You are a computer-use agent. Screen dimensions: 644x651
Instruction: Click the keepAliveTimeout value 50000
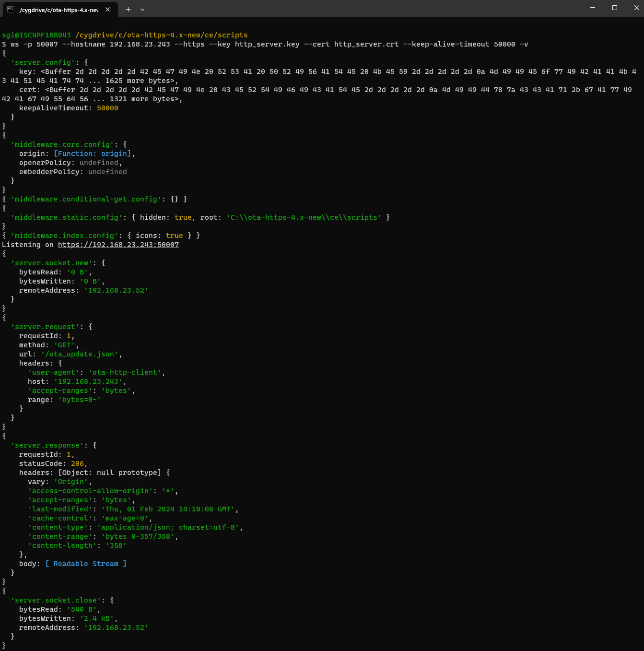[x=107, y=108]
